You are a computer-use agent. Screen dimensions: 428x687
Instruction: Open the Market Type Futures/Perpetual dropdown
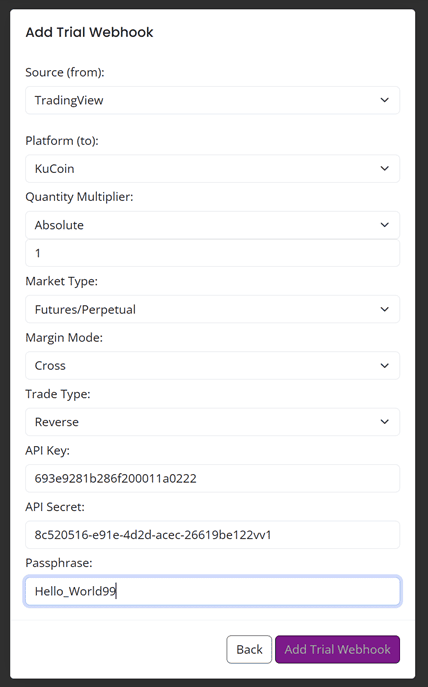tap(212, 309)
